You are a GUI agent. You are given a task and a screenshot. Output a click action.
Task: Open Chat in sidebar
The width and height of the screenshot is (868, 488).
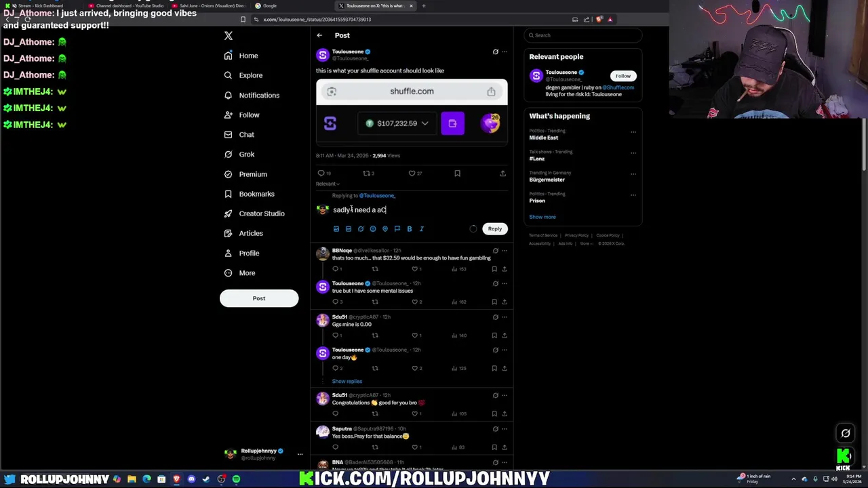(x=239, y=134)
